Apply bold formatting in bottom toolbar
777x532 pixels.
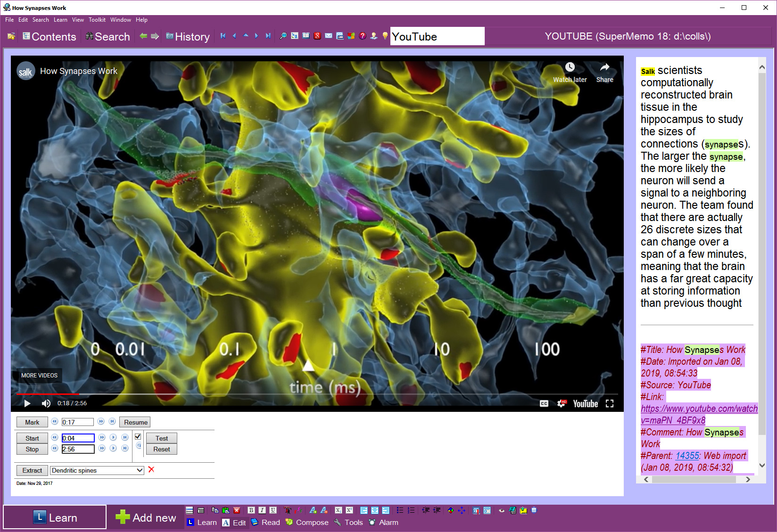point(251,510)
